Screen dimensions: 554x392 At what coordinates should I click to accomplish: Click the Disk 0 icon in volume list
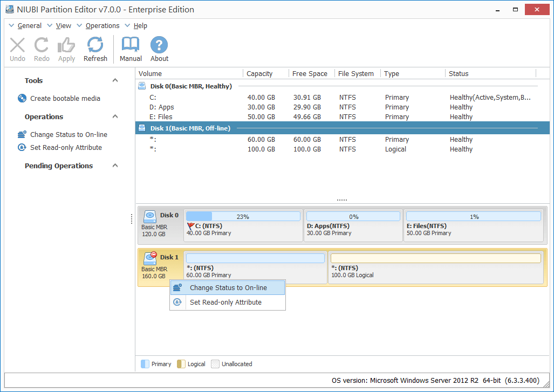click(142, 86)
